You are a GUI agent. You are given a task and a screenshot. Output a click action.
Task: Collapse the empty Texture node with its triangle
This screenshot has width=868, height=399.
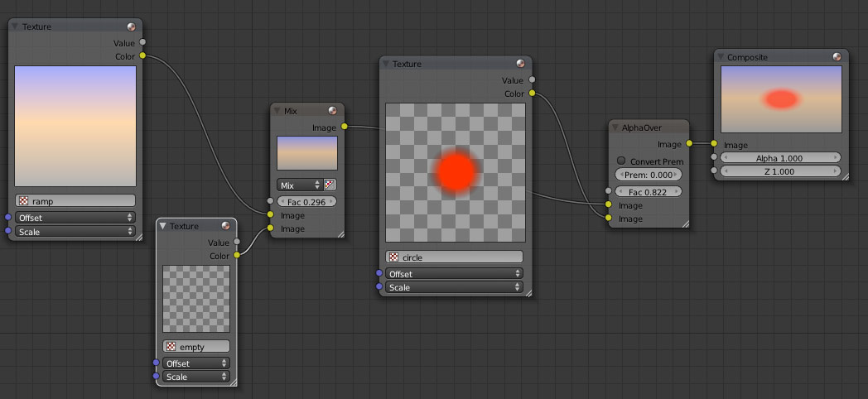pos(162,226)
